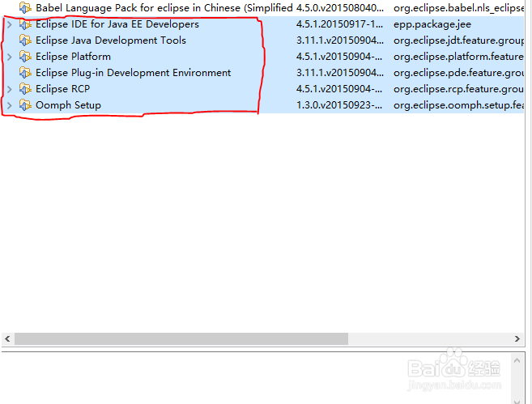Click the Oomph Setup feature icon
Image resolution: width=532 pixels, height=404 pixels.
point(25,105)
